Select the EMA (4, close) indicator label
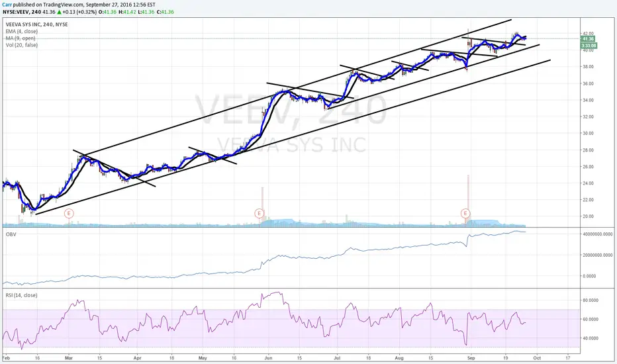 (x=22, y=32)
